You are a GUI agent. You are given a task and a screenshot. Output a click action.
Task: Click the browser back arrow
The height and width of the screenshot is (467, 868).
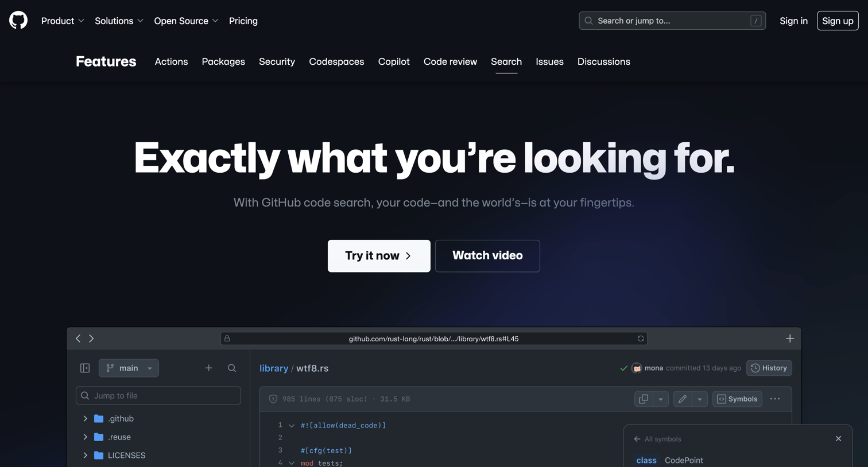[78, 338]
